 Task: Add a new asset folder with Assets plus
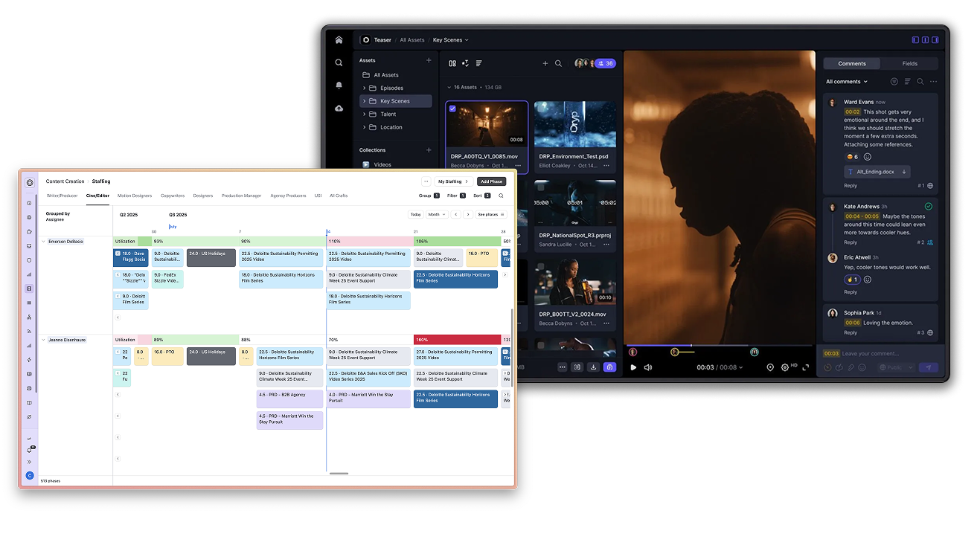(x=429, y=60)
